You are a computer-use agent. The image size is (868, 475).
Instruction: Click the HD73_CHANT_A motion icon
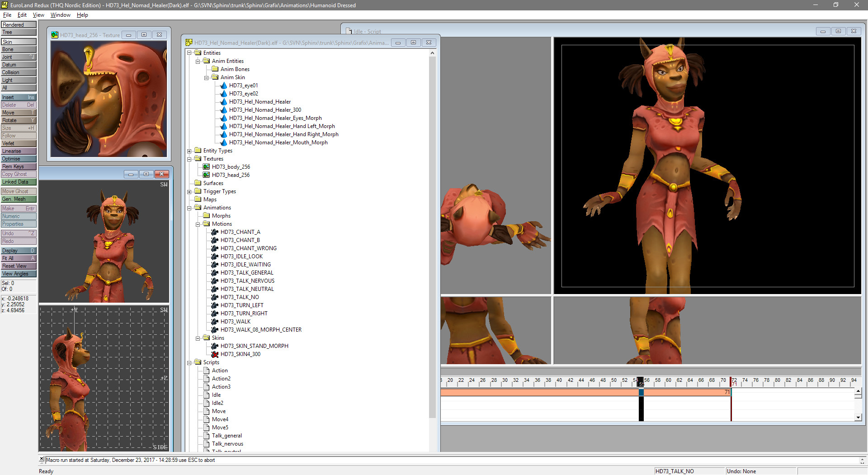tap(215, 232)
